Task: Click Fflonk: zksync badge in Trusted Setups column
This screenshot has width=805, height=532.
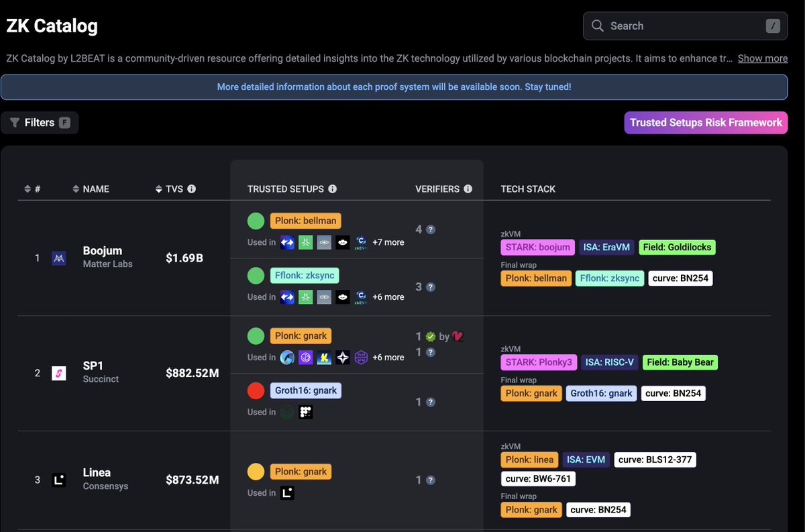Action: (x=305, y=275)
